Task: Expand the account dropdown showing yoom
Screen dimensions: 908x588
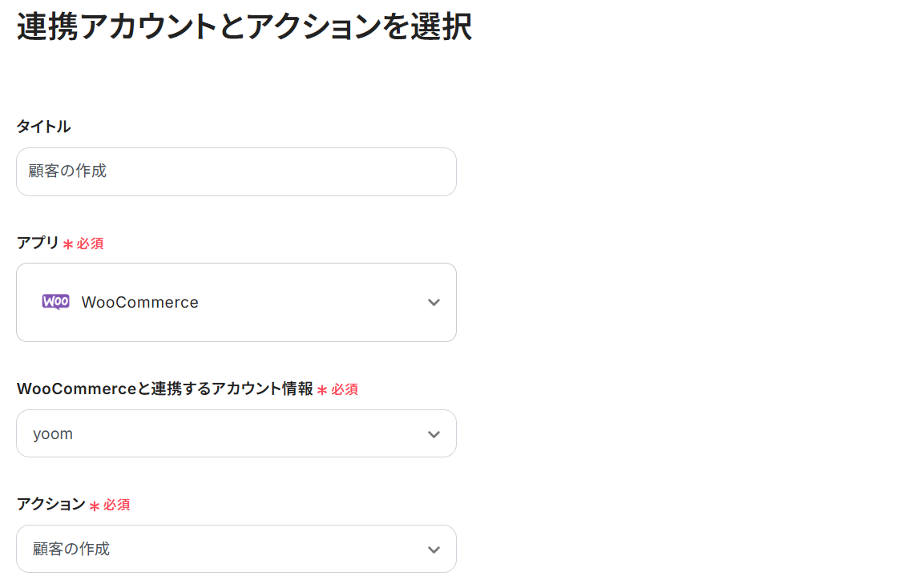Action: pos(236,433)
